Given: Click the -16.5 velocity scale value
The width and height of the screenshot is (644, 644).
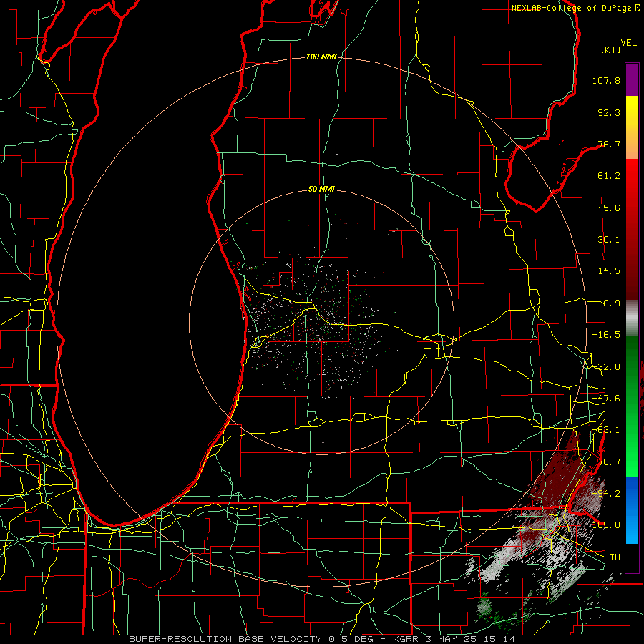Looking at the screenshot, I should [x=606, y=335].
